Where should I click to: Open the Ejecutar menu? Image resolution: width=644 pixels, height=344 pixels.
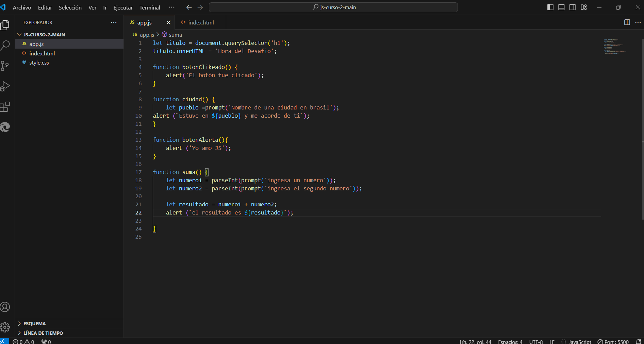pos(123,7)
